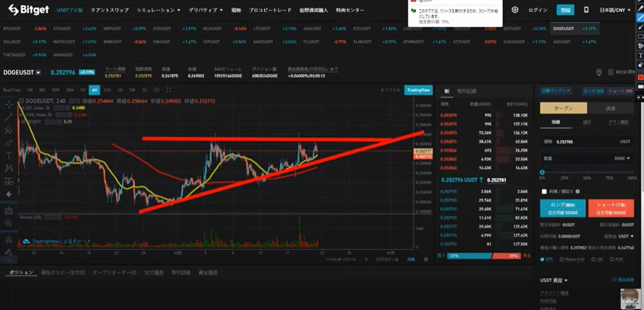This screenshot has height=310, width=644.
Task: Adjust Long 20X leverage button
Action: coord(594,91)
